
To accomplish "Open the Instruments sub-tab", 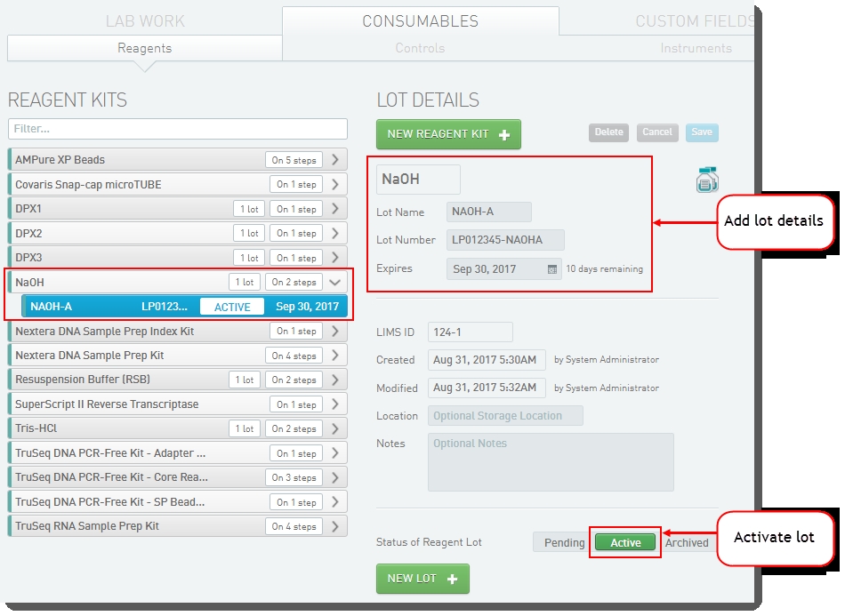I will point(696,48).
